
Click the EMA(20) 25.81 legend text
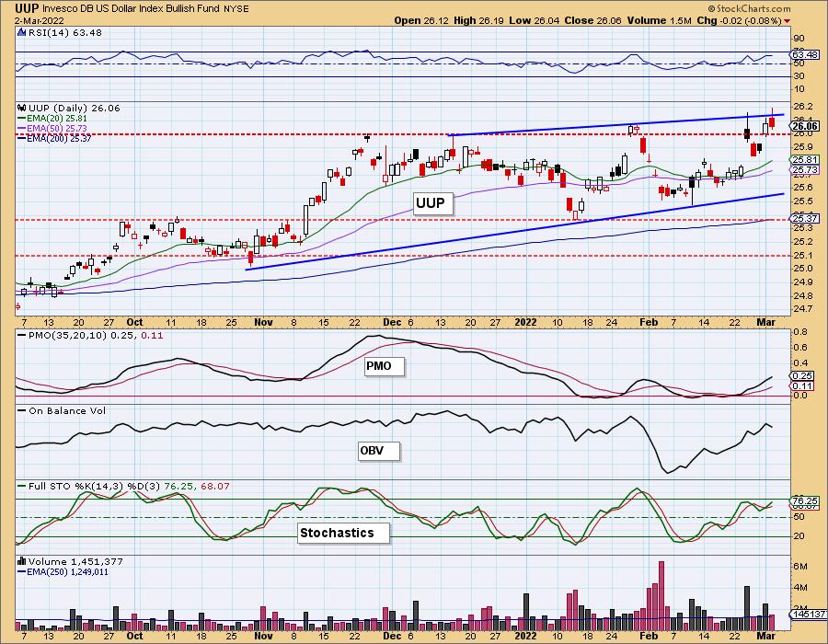(x=57, y=119)
